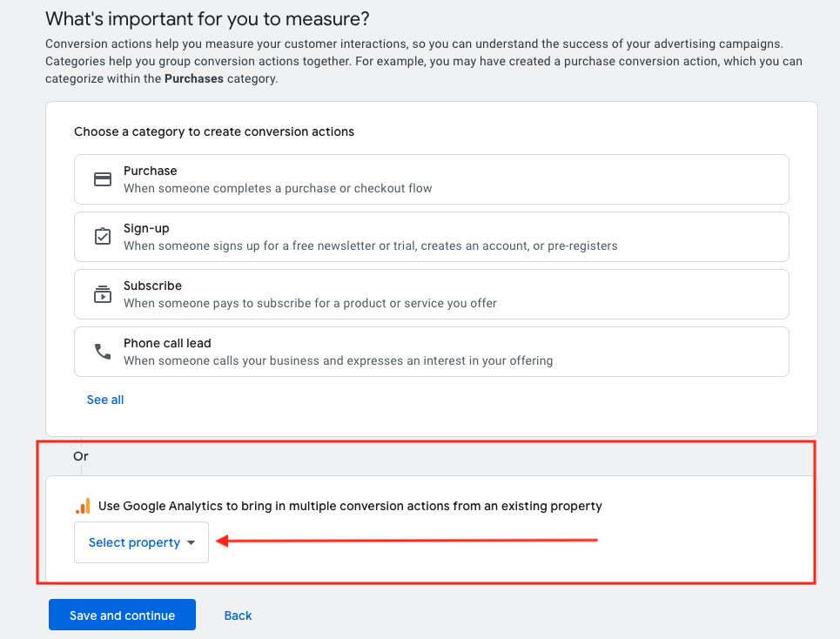Pick the Subscribe conversion category

tap(152, 286)
